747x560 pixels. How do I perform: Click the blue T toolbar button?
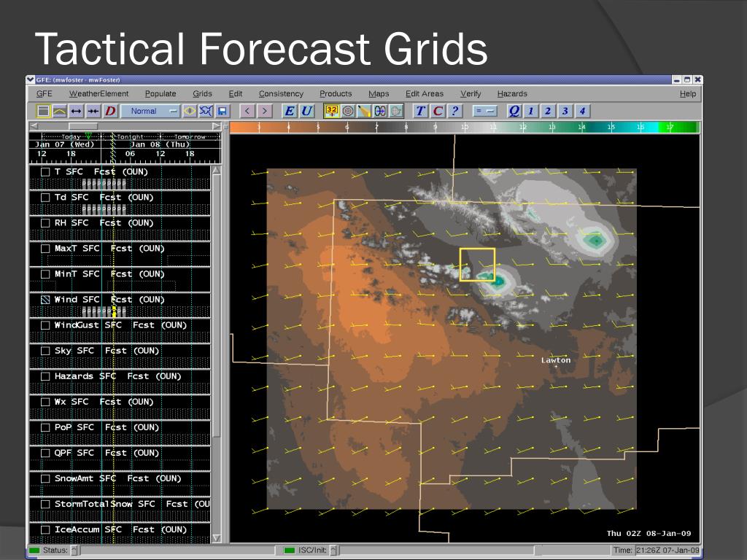(x=420, y=111)
